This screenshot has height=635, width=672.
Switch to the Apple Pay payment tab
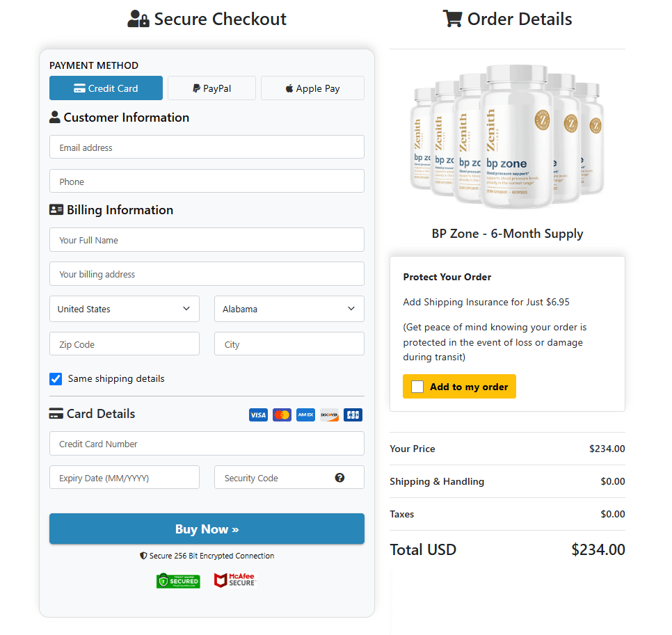312,88
